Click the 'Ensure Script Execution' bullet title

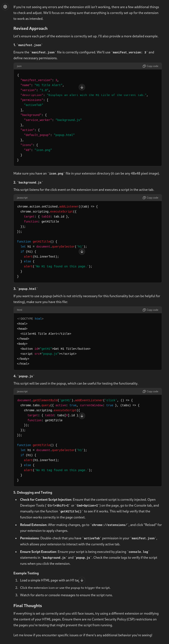click(x=38, y=552)
